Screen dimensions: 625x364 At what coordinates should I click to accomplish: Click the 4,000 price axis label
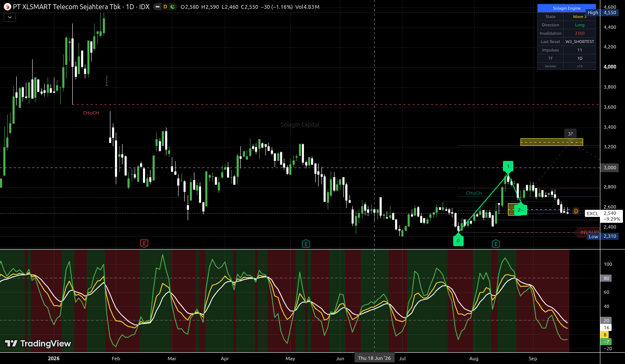coord(610,67)
